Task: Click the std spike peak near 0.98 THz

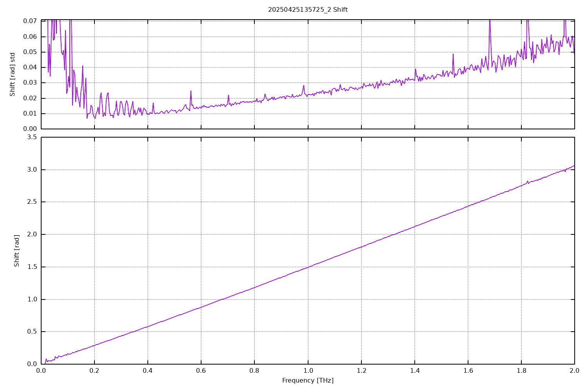Action: pyautogui.click(x=303, y=85)
